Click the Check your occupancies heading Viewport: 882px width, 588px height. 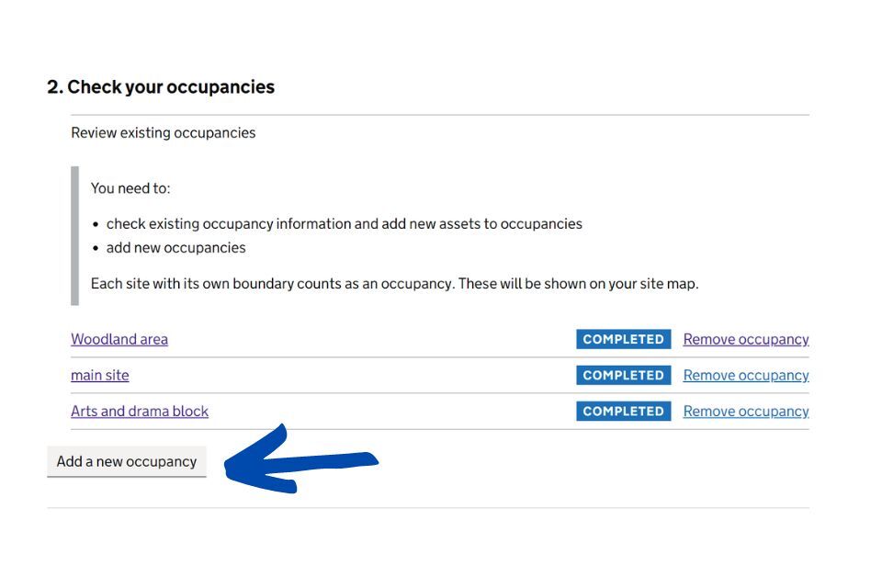tap(171, 87)
